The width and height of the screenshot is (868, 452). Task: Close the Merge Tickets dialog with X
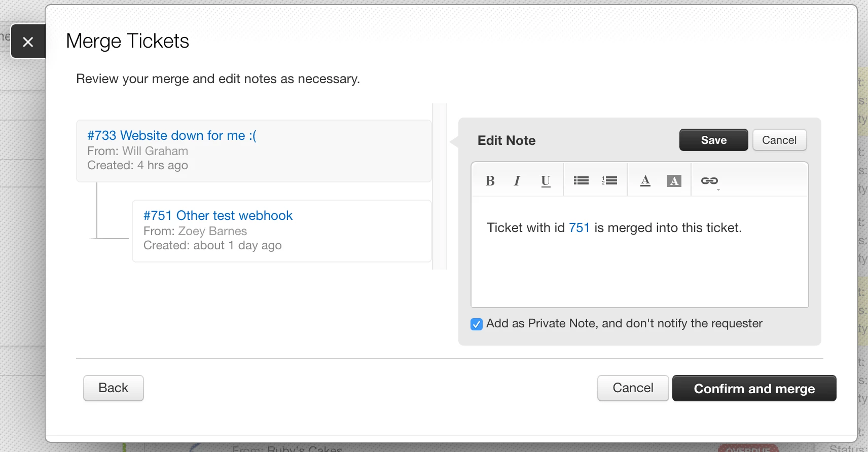[x=28, y=42]
